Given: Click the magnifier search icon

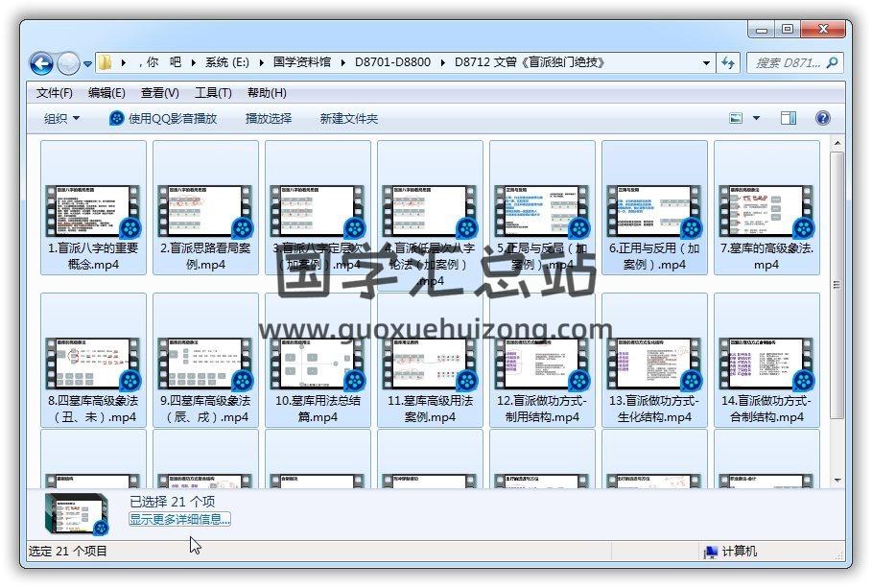Looking at the screenshot, I should [832, 63].
